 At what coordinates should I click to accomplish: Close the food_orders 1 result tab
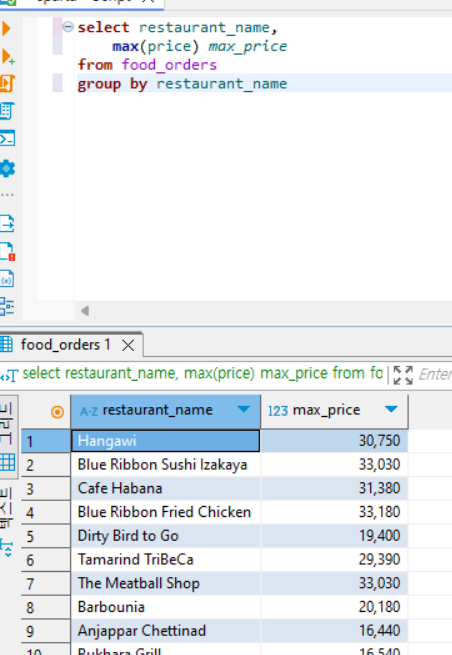pos(128,345)
